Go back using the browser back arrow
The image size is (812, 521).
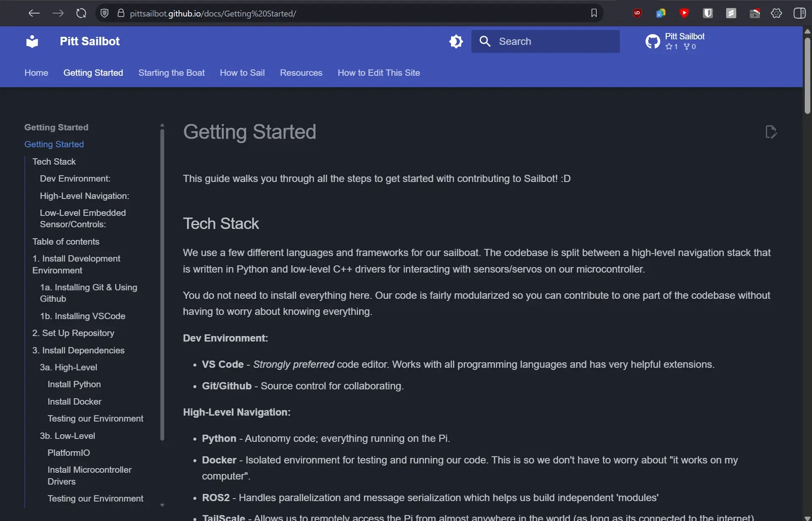pos(34,13)
